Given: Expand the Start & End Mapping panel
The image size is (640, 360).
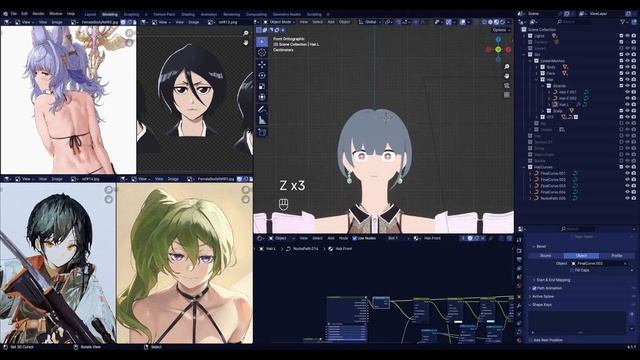Looking at the screenshot, I should (553, 280).
